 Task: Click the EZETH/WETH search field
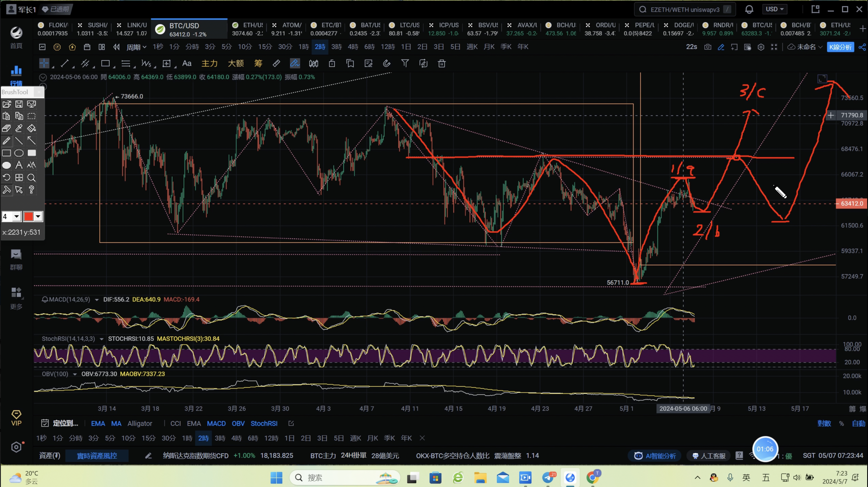[x=684, y=9]
